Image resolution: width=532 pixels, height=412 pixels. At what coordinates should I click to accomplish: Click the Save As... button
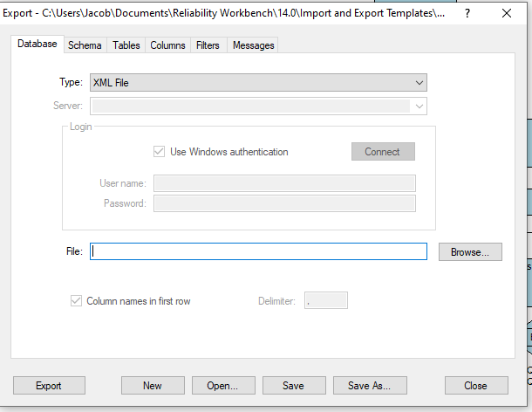coord(370,386)
